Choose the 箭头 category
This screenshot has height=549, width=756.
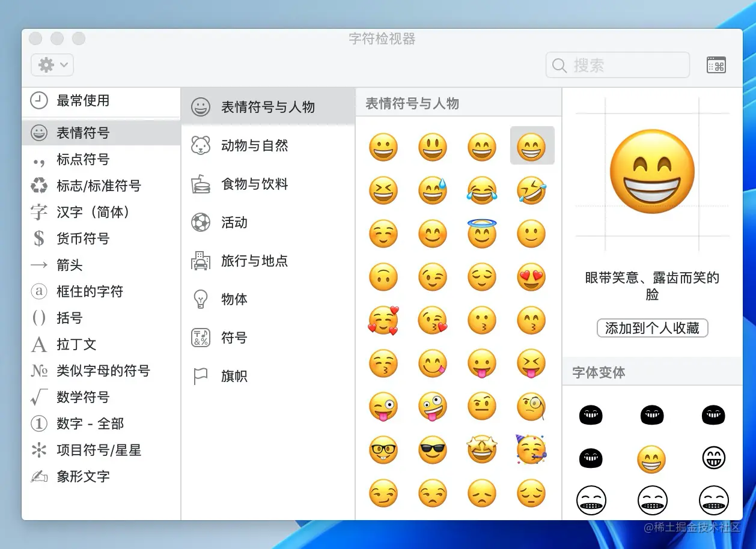pos(101,265)
